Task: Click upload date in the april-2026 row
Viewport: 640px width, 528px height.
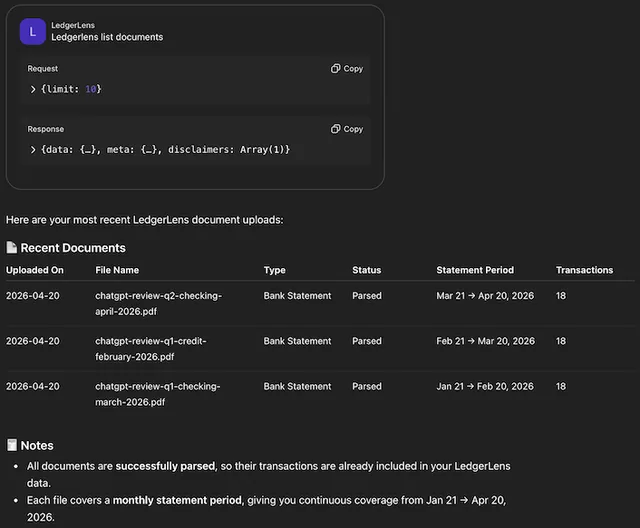Action: (33, 296)
